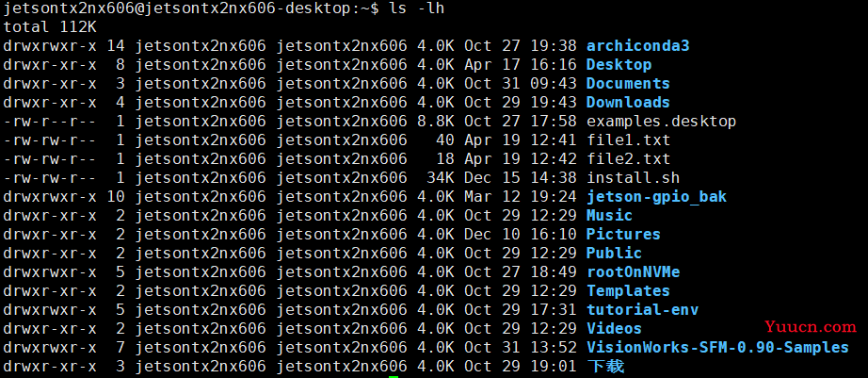Screen dimensions: 868x378
Task: Click the Templates folder name
Action: 628,290
